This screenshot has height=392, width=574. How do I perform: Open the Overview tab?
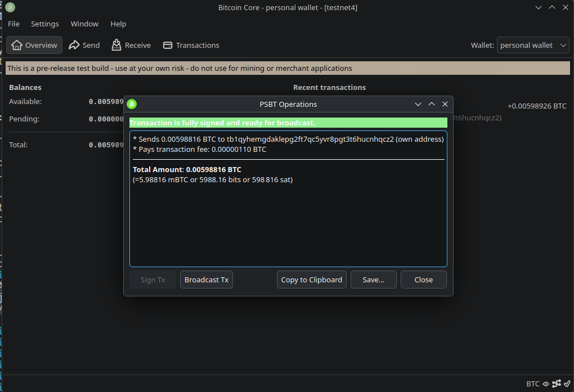click(x=34, y=45)
